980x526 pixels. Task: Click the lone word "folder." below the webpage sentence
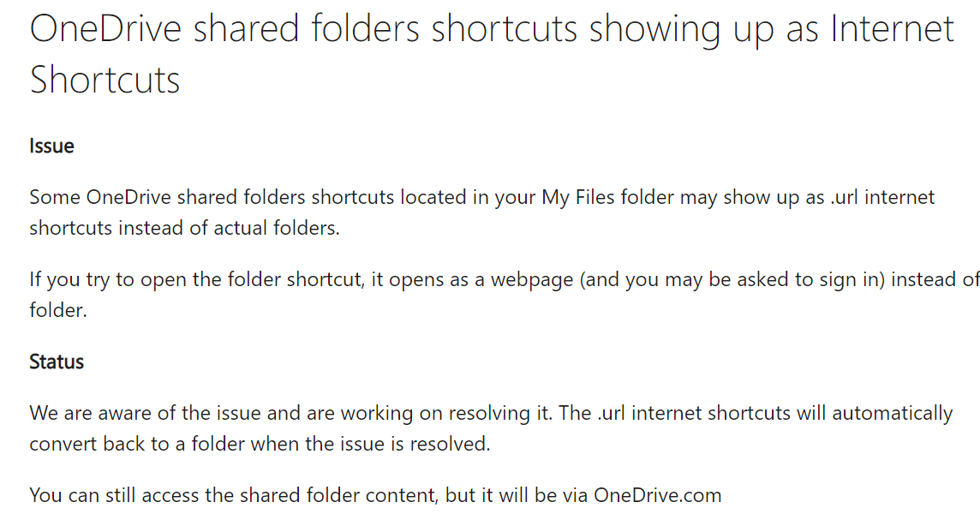pos(58,310)
